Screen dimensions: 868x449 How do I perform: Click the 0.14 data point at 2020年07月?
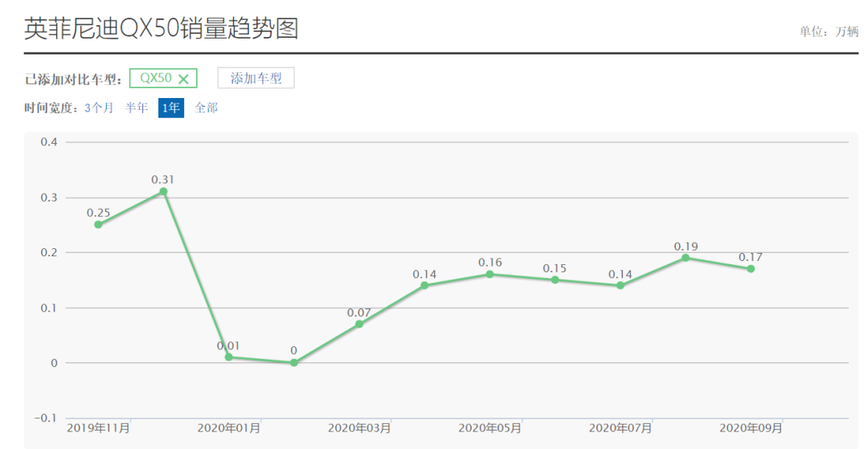pos(620,285)
